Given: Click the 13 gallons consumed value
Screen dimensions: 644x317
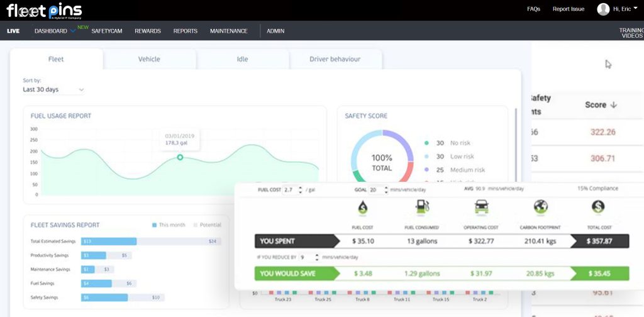Looking at the screenshot, I should 422,241.
